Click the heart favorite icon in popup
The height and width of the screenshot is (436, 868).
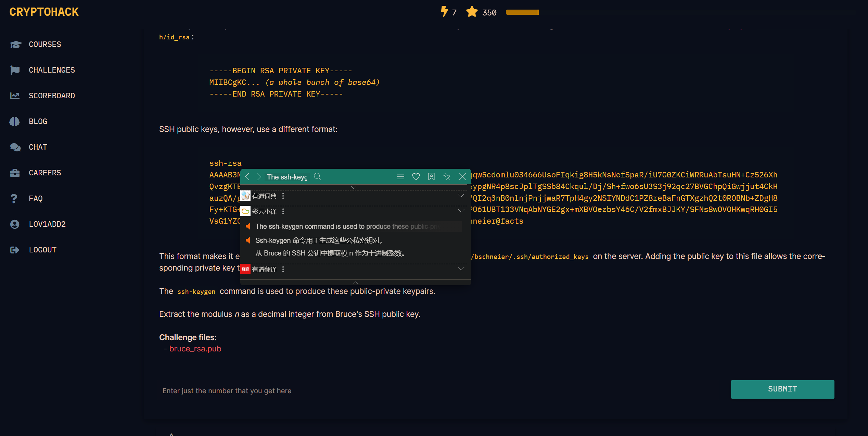coord(416,177)
